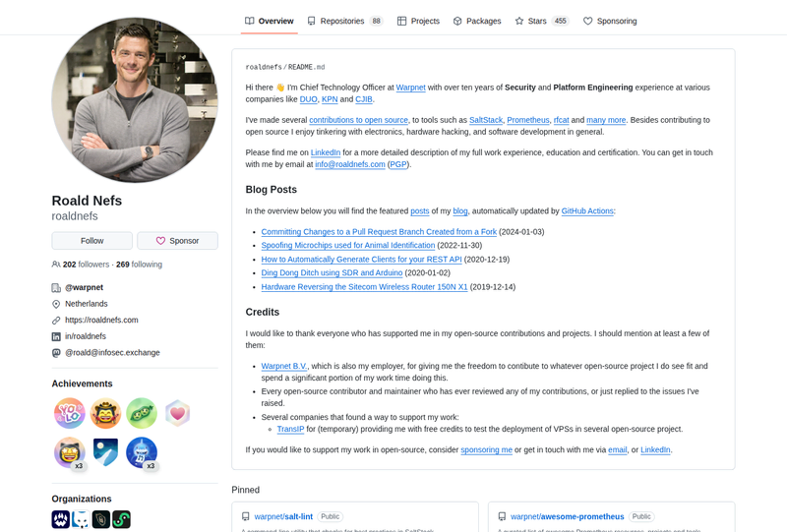Open the GitHub Actions link
This screenshot has height=532, width=787.
pyautogui.click(x=587, y=210)
